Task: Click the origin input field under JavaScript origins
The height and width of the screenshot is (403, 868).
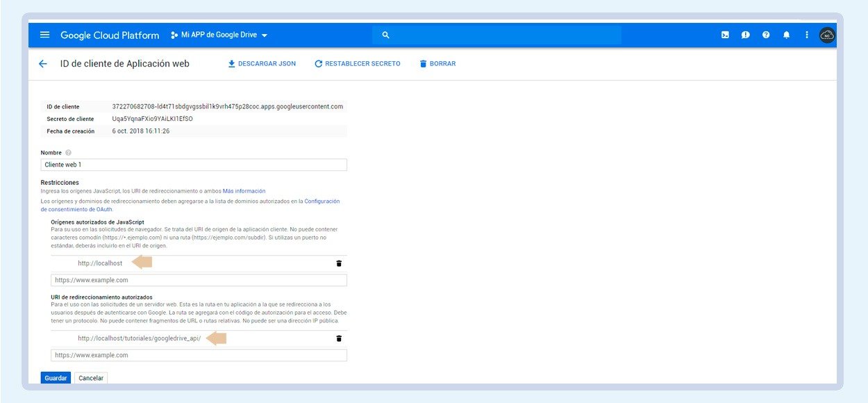Action: click(x=199, y=280)
